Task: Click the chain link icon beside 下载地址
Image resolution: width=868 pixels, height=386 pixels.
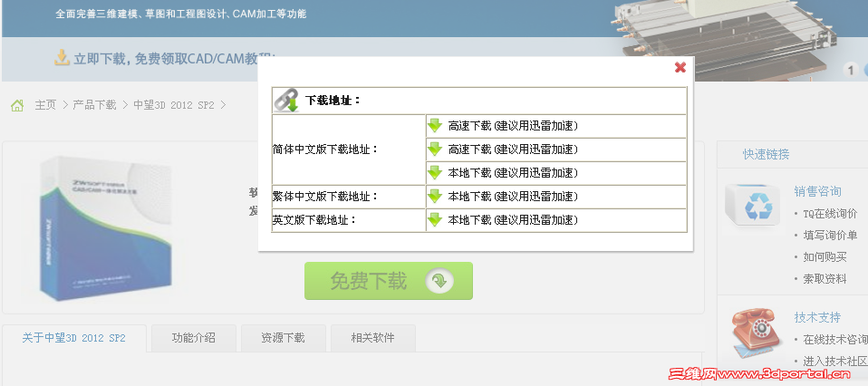Action: click(x=286, y=101)
